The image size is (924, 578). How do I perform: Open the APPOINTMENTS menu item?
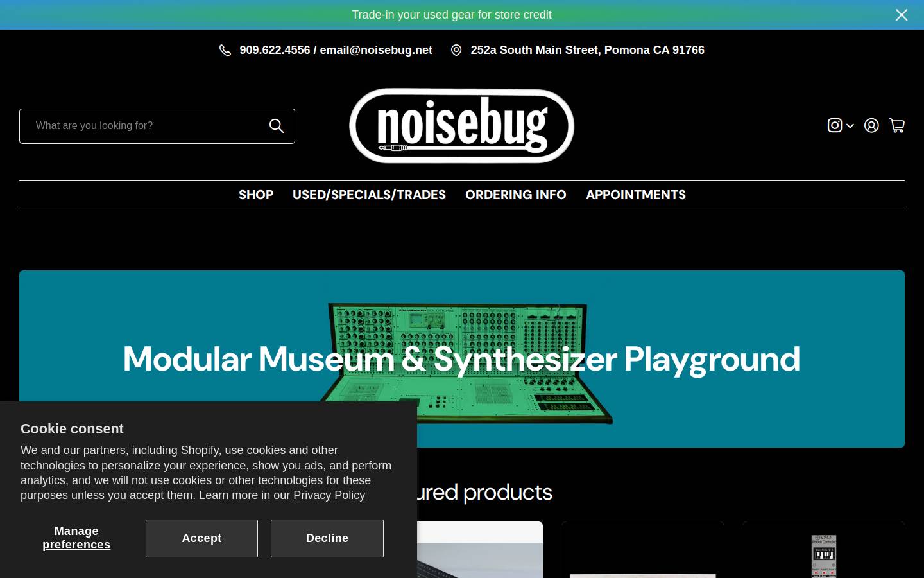pyautogui.click(x=636, y=195)
